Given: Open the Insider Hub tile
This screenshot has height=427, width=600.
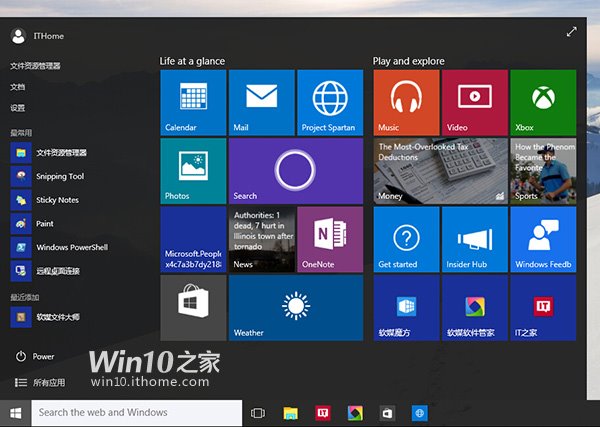Looking at the screenshot, I should tap(474, 239).
